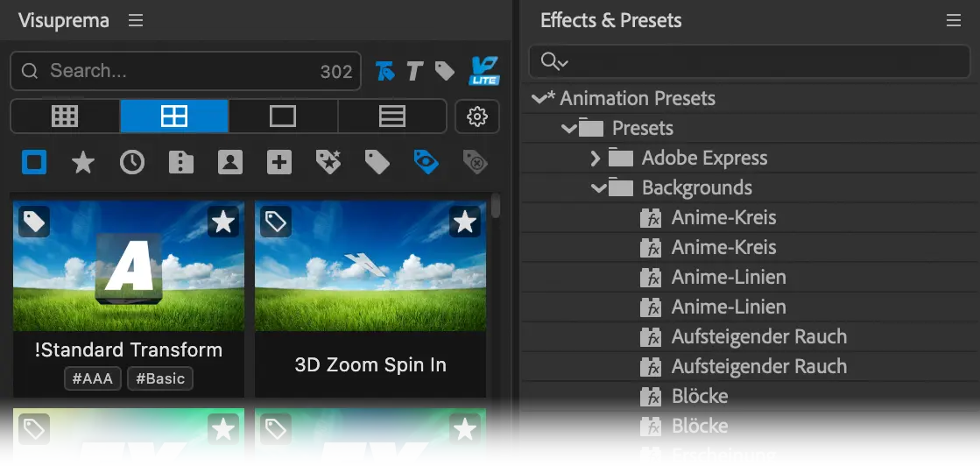Viewport: 980px width, 466px height.
Task: Click the tag icon on 3D Zoom Spin In thumbnail
Action: pyautogui.click(x=276, y=222)
